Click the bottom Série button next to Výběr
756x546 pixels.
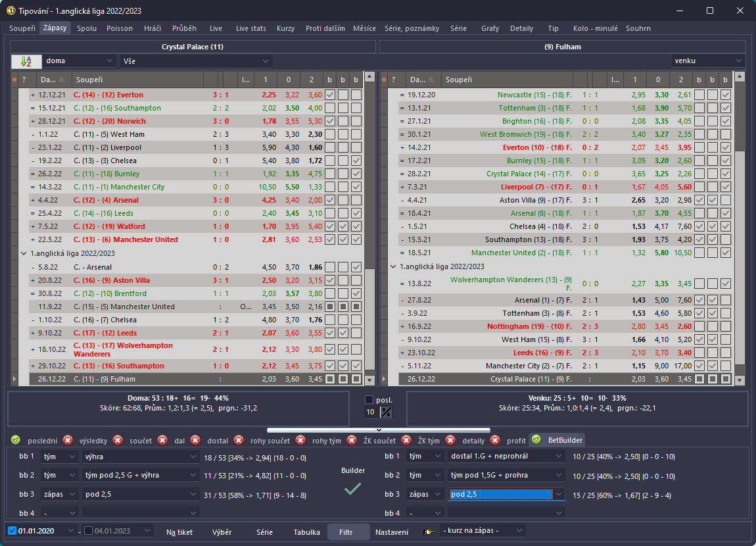pyautogui.click(x=264, y=532)
